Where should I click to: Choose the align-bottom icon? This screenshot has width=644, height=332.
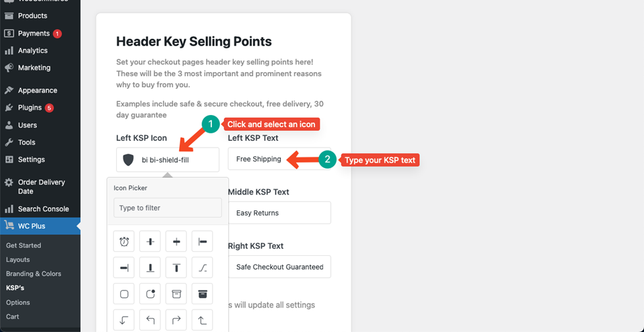(150, 268)
